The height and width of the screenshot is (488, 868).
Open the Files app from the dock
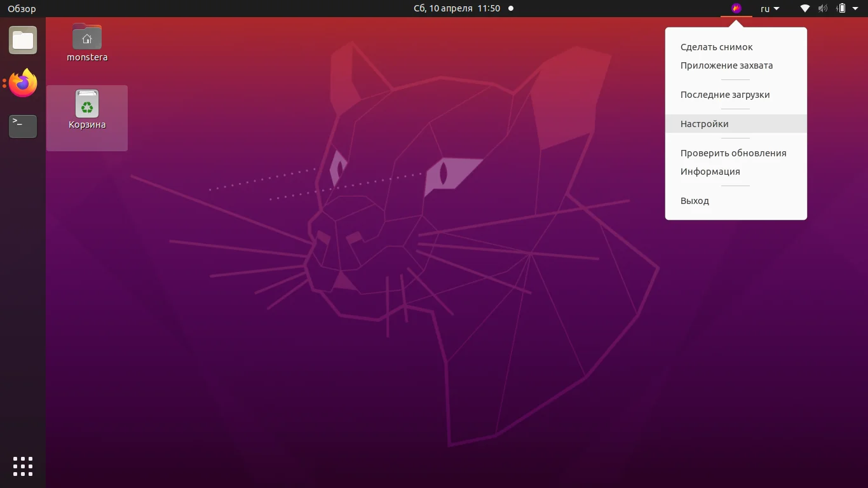[22, 39]
